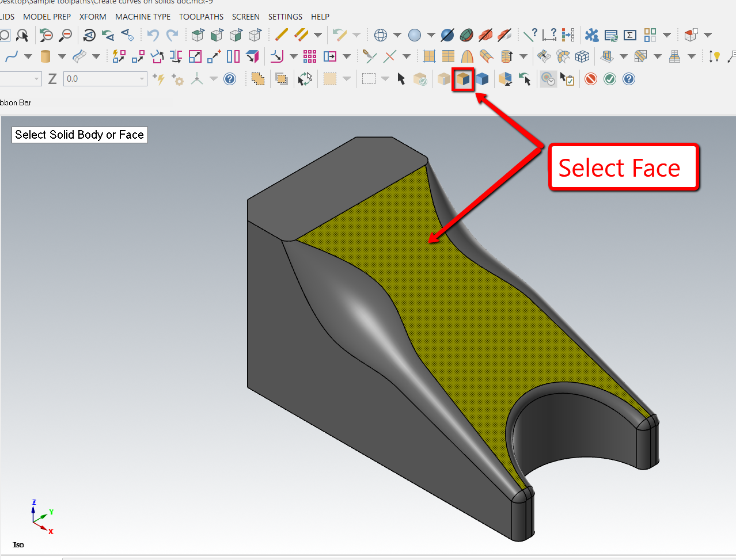
Task: Click the zoom magnifier with cursor icon
Action: coord(22,35)
